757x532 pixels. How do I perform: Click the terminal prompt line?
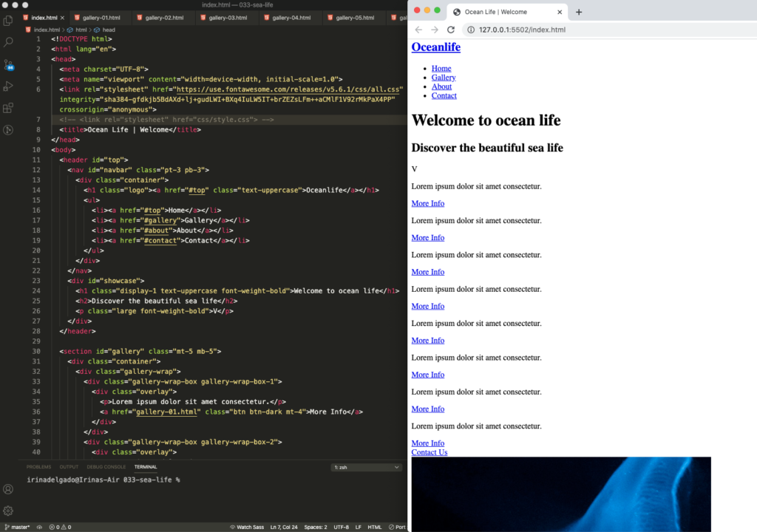(103, 480)
